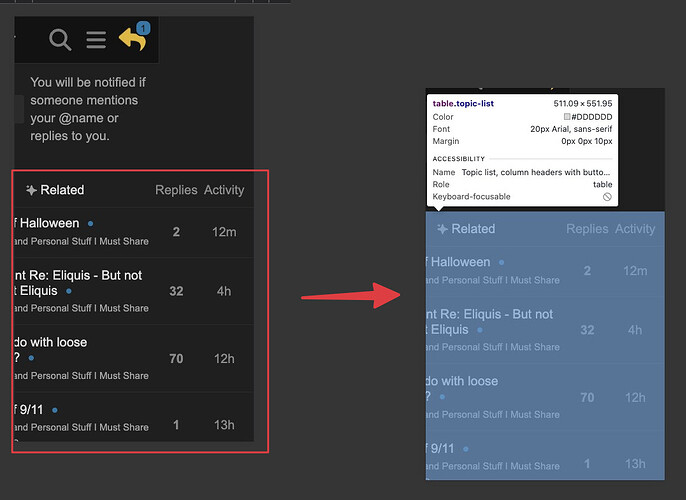Viewport: 686px width, 500px height.
Task: Open the category link under Halloween in left list
Action: click(81, 241)
